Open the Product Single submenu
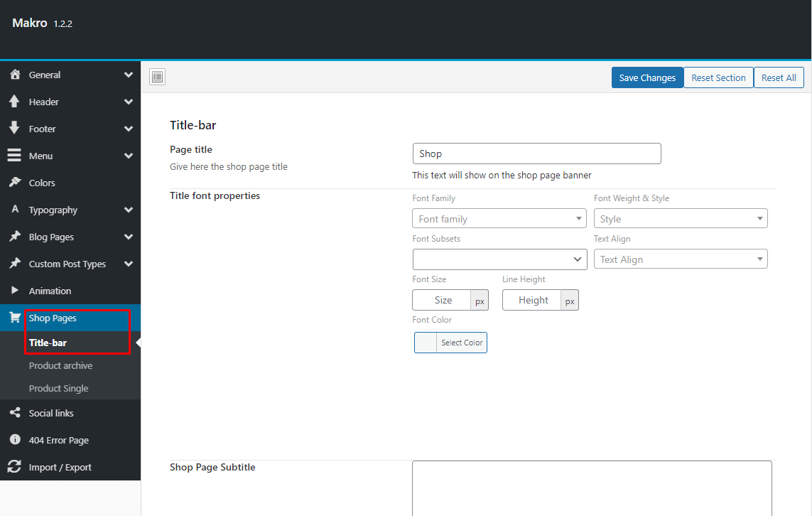Screen dimensions: 812x516 [x=70, y=388]
